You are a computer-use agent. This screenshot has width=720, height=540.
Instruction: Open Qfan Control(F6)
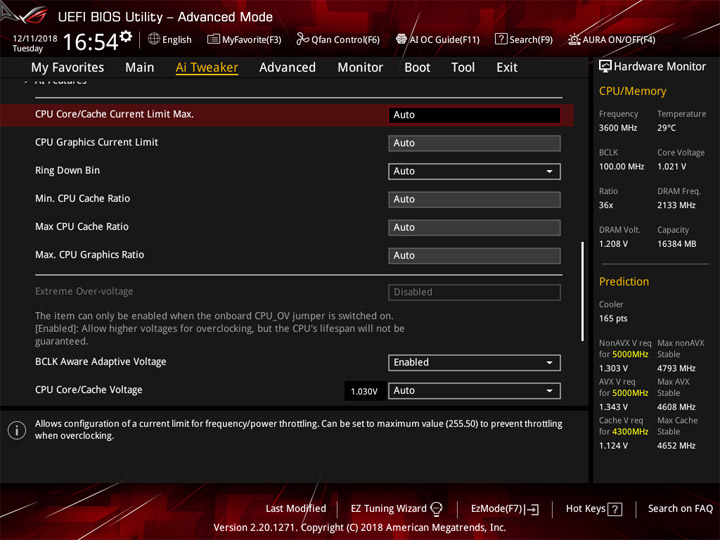pos(338,39)
